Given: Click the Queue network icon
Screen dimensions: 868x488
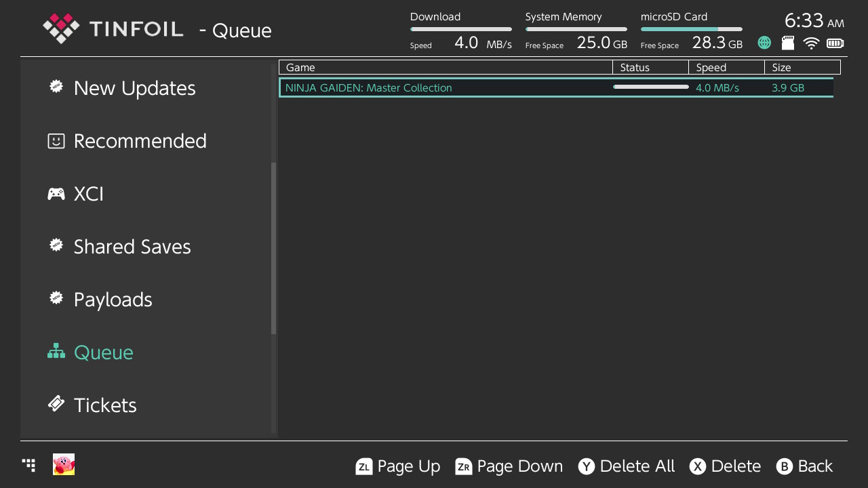Looking at the screenshot, I should (x=56, y=351).
